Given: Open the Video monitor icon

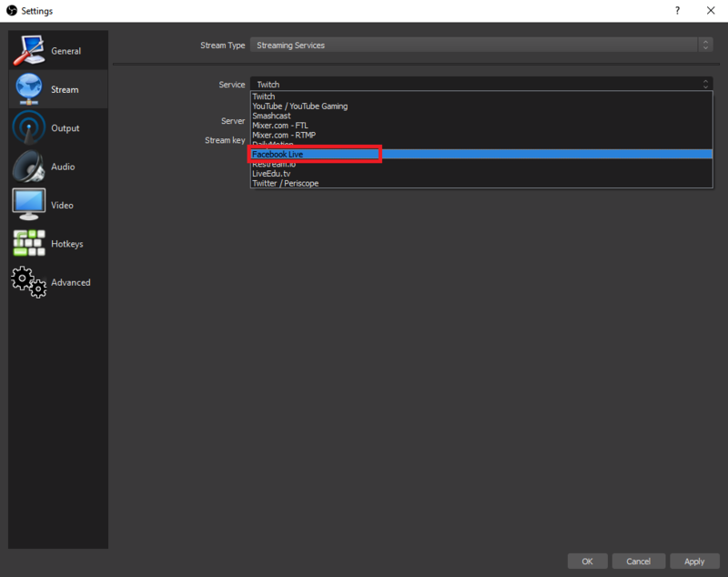Looking at the screenshot, I should (29, 204).
